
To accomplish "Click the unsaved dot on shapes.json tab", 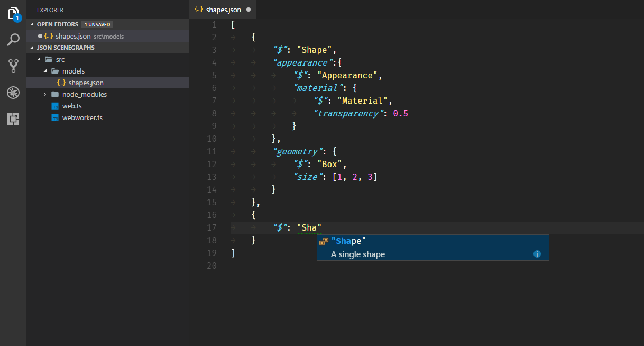I will tap(249, 10).
